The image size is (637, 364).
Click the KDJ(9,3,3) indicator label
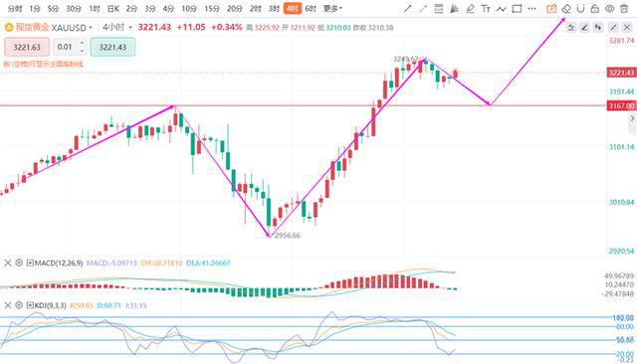tap(51, 305)
